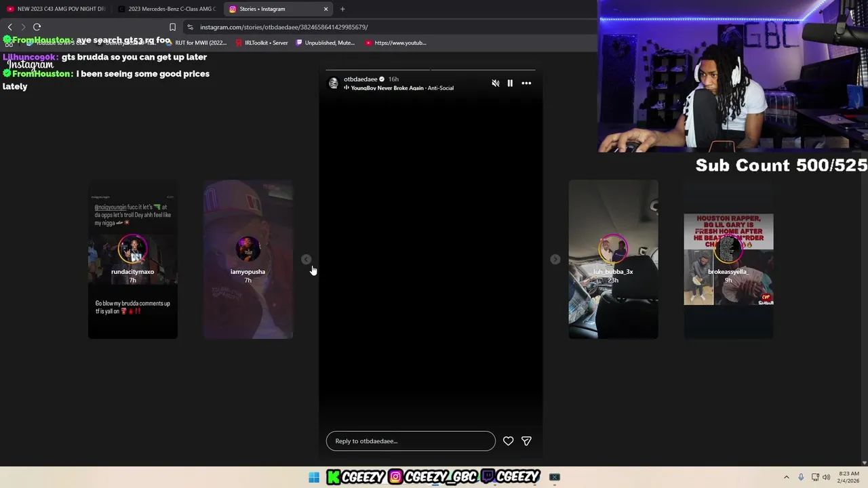Show hidden system tray icons chevron

click(787, 477)
